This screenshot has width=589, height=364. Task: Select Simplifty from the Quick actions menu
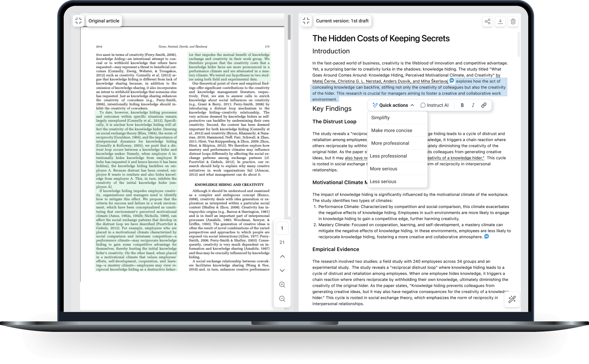380,117
